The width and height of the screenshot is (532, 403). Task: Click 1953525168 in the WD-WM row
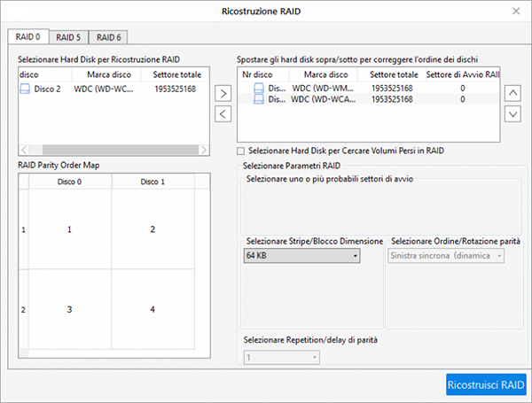[x=392, y=88]
